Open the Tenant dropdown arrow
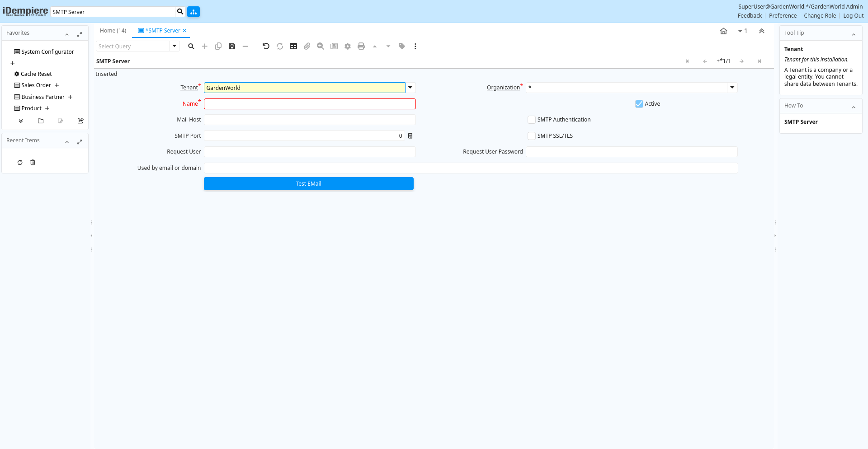Image resolution: width=868 pixels, height=449 pixels. [x=410, y=88]
